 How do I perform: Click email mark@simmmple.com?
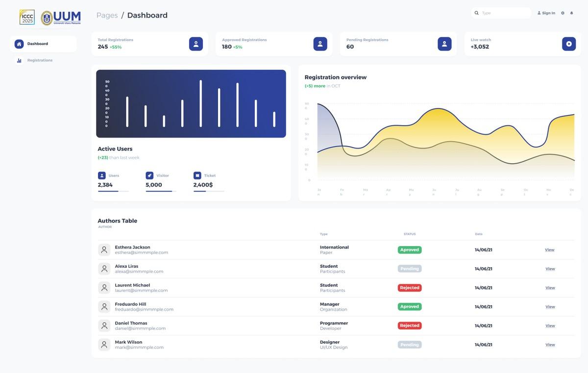click(x=139, y=348)
